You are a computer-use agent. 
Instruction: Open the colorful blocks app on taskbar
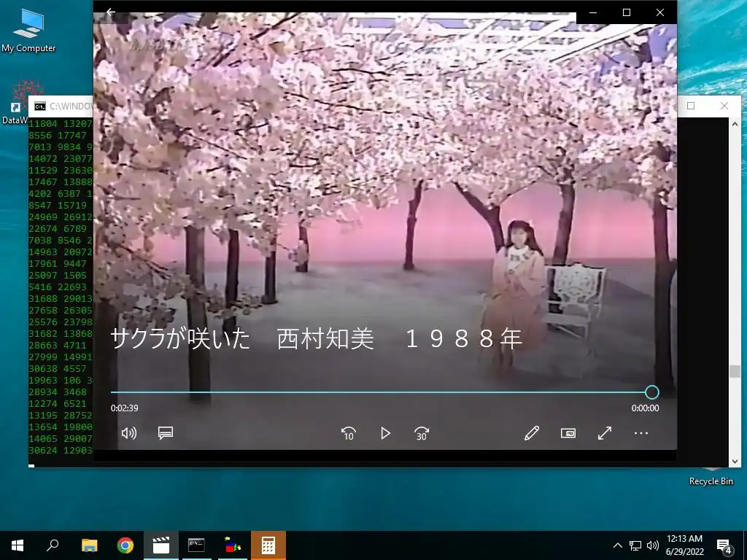pyautogui.click(x=233, y=545)
